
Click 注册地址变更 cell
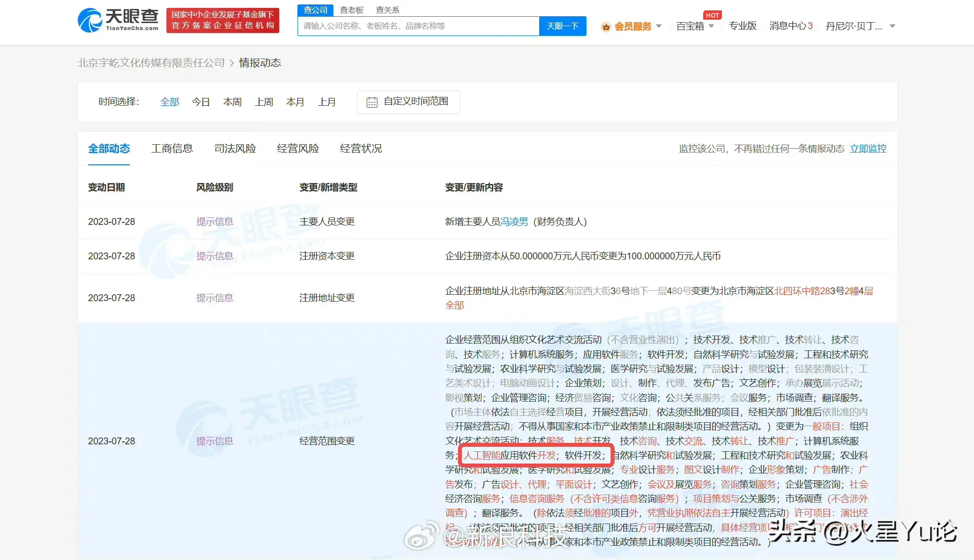click(x=327, y=298)
